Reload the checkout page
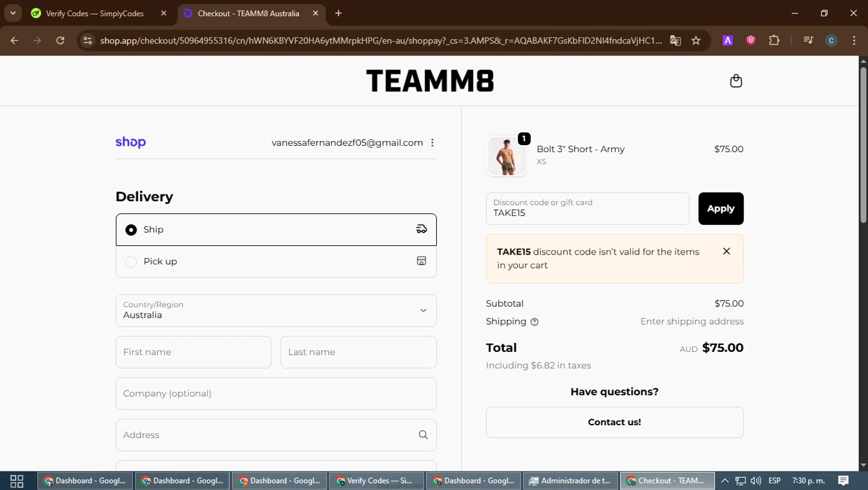This screenshot has width=868, height=490. [x=60, y=40]
